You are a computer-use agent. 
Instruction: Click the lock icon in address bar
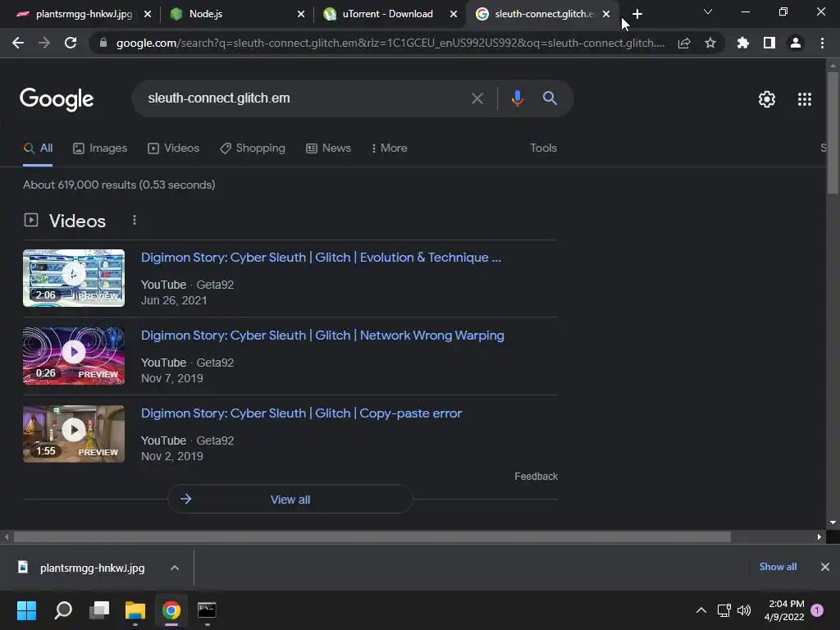(103, 43)
